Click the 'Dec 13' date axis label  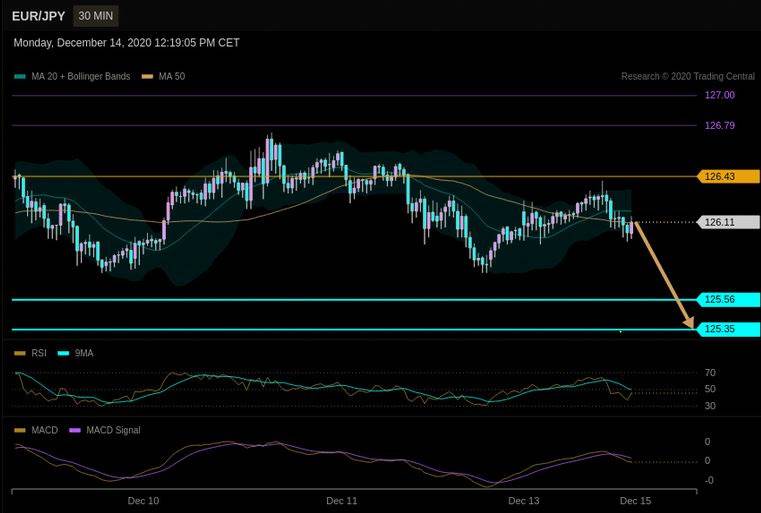[524, 501]
